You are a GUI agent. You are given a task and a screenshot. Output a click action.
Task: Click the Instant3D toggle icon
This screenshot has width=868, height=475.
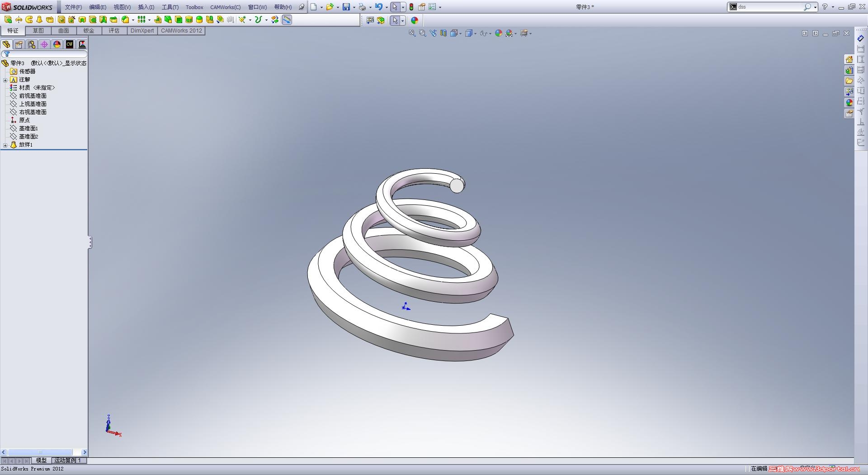(x=287, y=19)
